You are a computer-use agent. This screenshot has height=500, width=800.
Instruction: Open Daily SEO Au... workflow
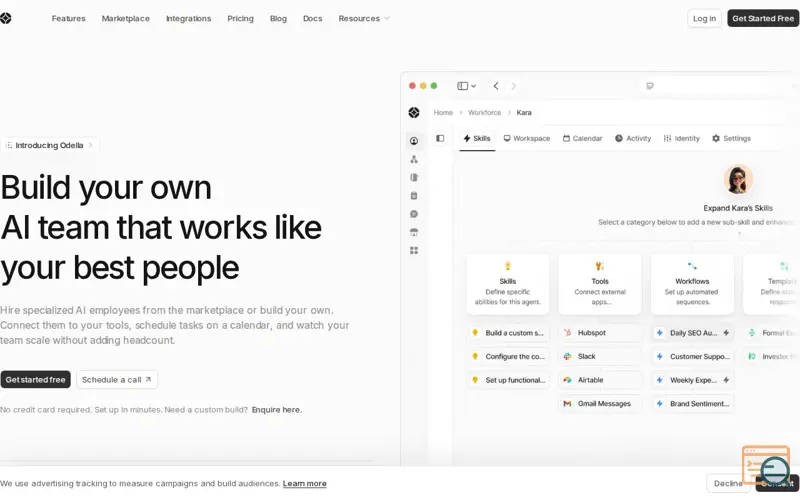(692, 333)
